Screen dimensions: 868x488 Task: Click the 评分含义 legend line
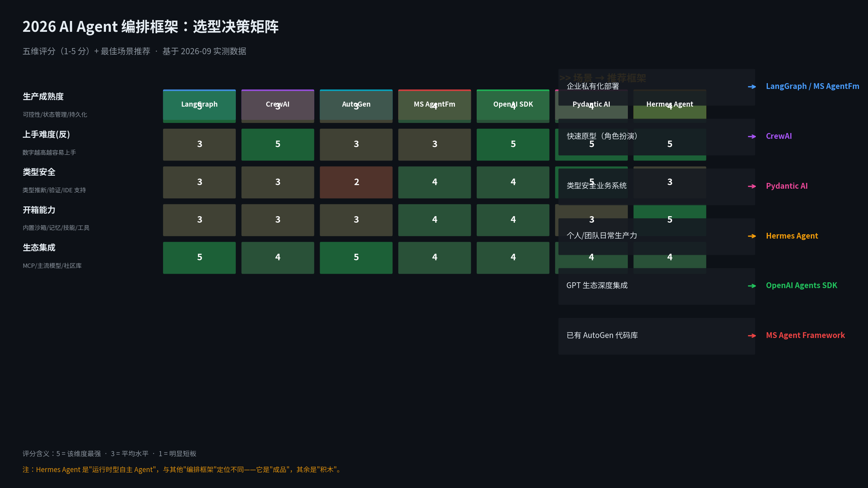(110, 454)
